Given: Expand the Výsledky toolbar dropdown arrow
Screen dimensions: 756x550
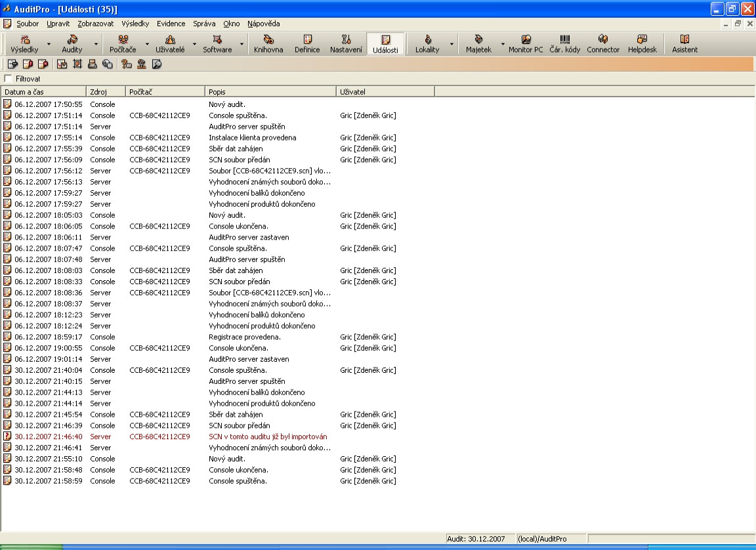Looking at the screenshot, I should [48, 44].
